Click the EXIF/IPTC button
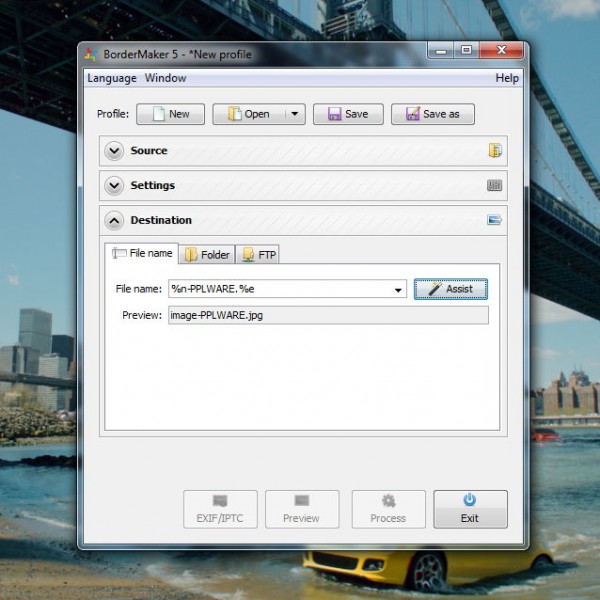This screenshot has height=600, width=600. pos(220,509)
